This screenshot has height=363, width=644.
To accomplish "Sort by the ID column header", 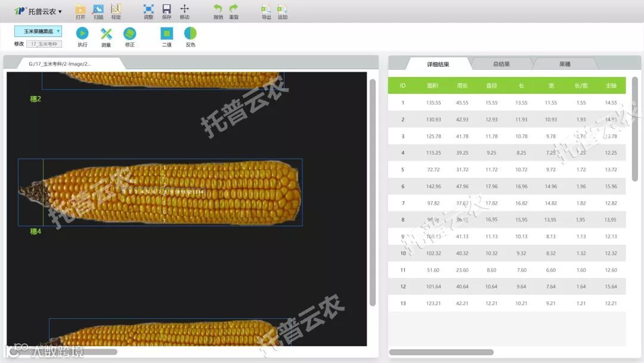I will (402, 85).
